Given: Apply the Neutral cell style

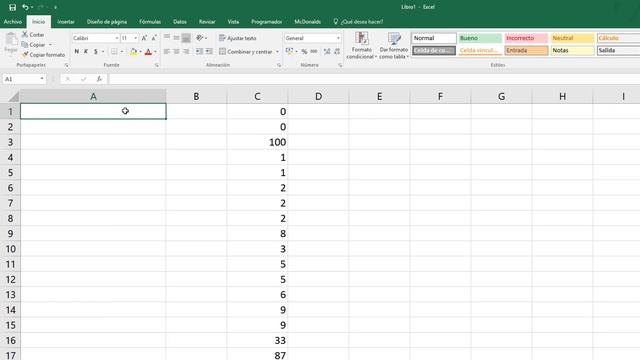Looking at the screenshot, I should coord(572,38).
